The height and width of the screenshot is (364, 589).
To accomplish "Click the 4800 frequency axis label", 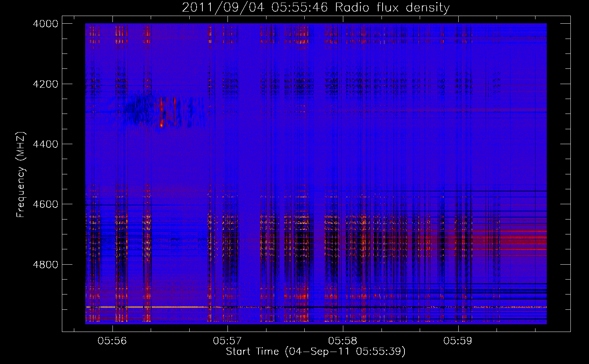I will pos(46,264).
